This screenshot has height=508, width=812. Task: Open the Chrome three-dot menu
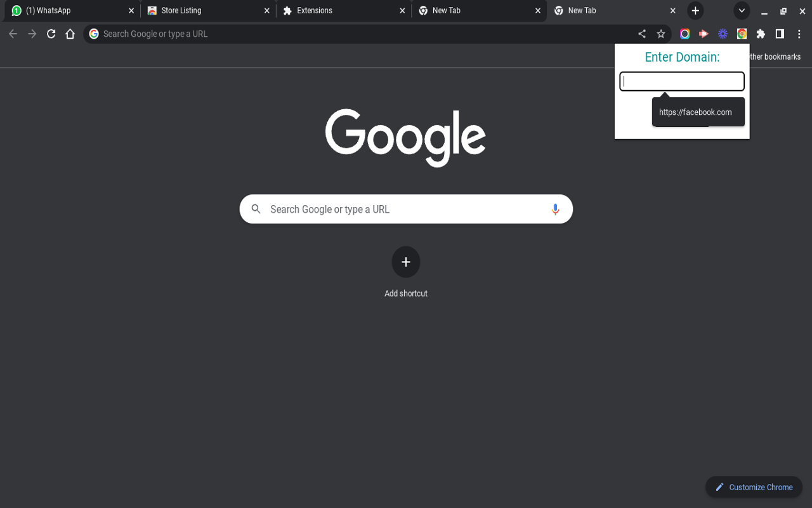tap(799, 34)
